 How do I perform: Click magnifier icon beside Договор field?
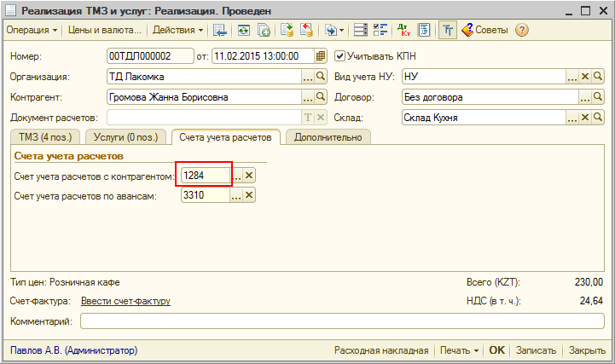[597, 97]
